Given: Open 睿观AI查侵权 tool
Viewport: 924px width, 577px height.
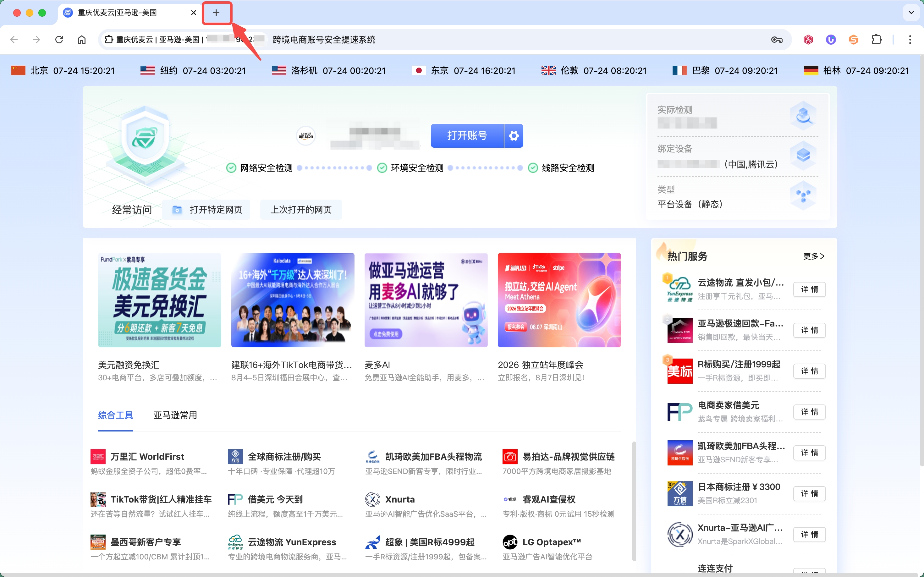Looking at the screenshot, I should pos(559,506).
